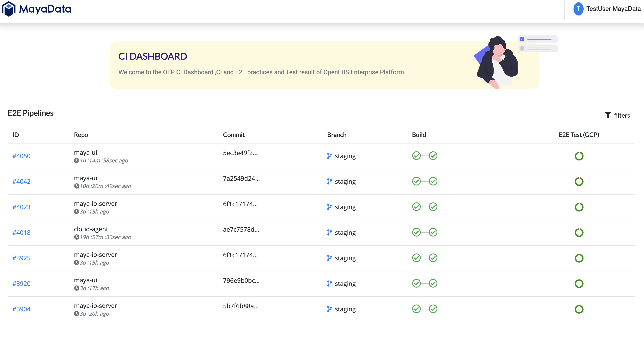Click the branch icon in row #3925

[x=329, y=258]
